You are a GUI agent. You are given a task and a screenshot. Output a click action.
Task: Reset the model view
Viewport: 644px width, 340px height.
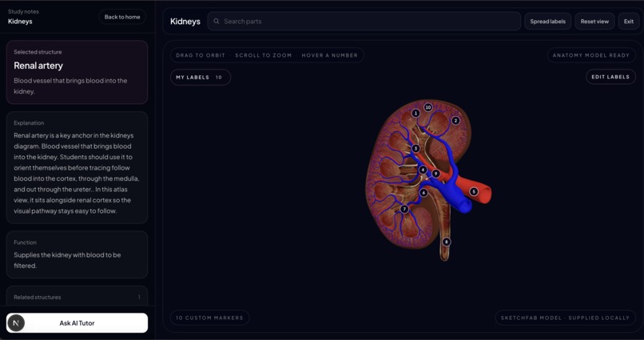coord(594,22)
